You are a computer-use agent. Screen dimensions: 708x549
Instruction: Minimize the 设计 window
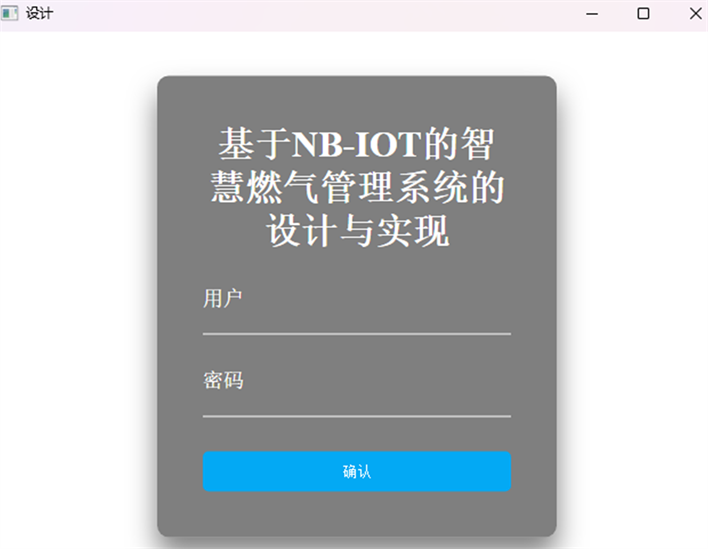coord(592,14)
